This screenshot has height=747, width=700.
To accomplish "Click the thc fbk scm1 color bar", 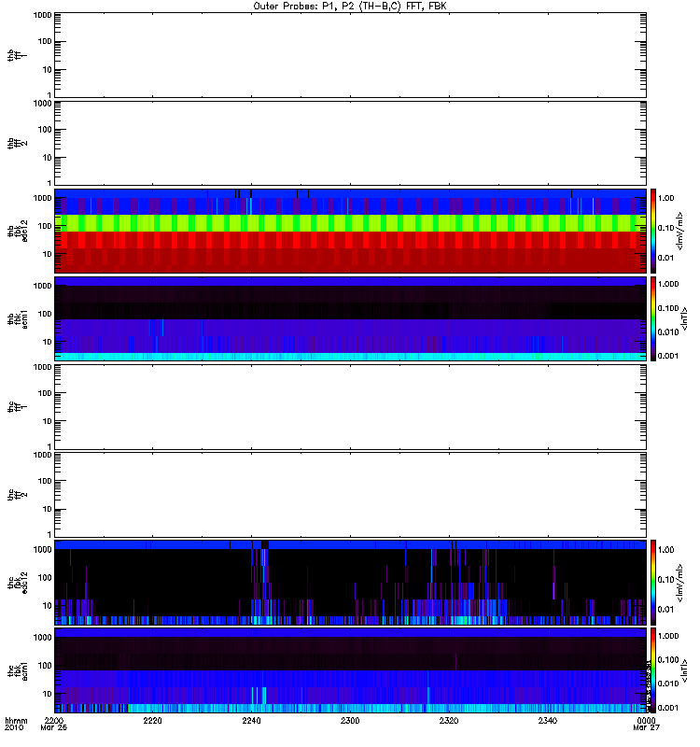I will (653, 670).
